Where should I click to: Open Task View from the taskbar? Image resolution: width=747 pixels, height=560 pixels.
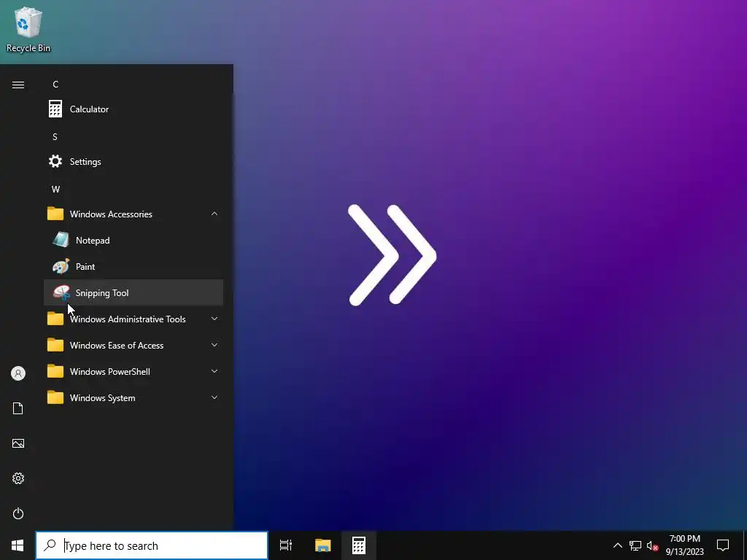[x=286, y=545]
